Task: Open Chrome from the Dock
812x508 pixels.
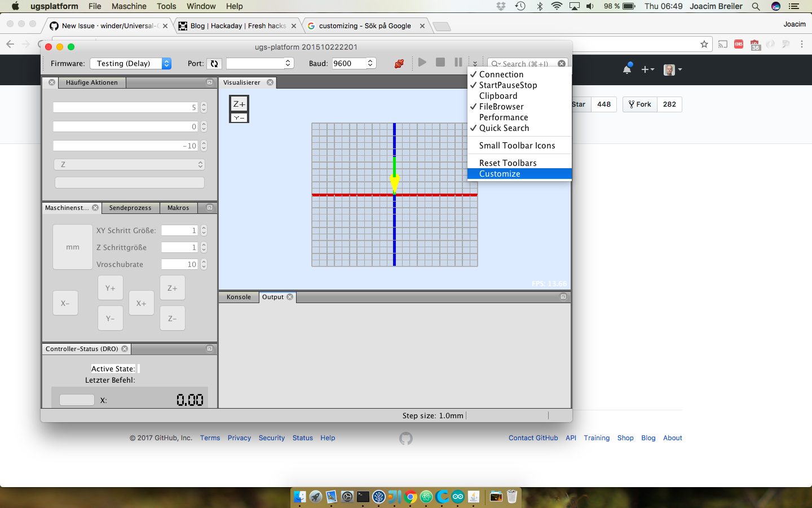Action: pyautogui.click(x=411, y=497)
